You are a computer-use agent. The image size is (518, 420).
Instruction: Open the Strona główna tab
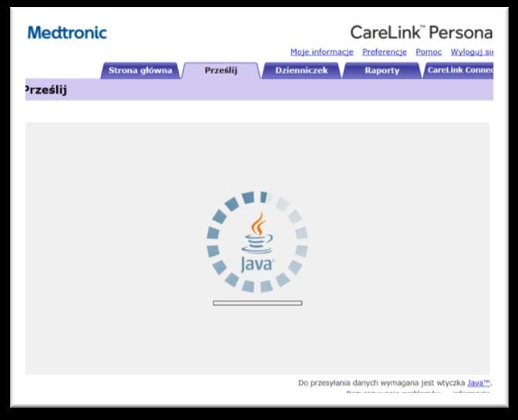[x=140, y=71]
